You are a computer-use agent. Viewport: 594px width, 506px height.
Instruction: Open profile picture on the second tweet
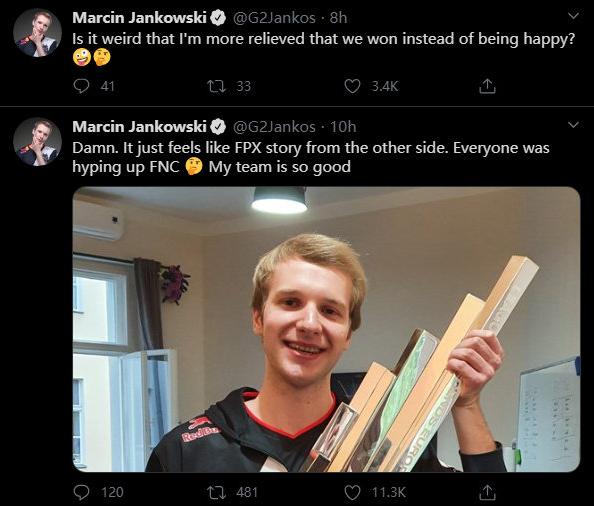point(38,142)
